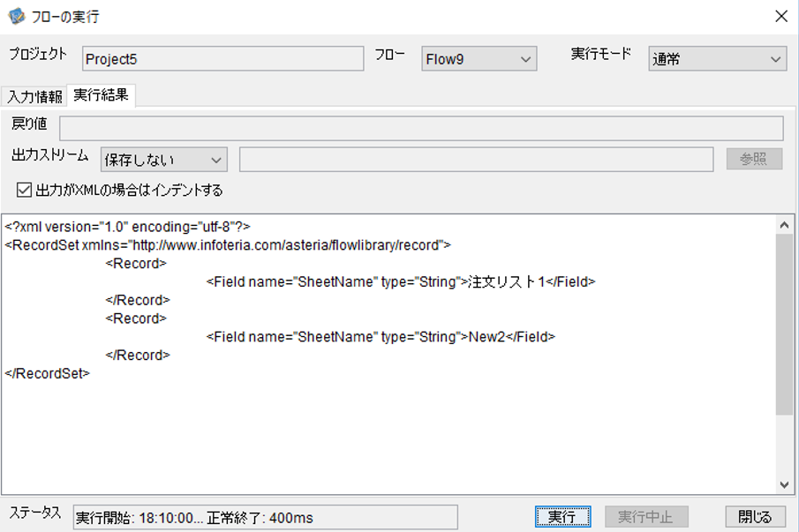Screen dimensions: 799x532
Task: Switch to the 入力情報 tab
Action: (34, 96)
